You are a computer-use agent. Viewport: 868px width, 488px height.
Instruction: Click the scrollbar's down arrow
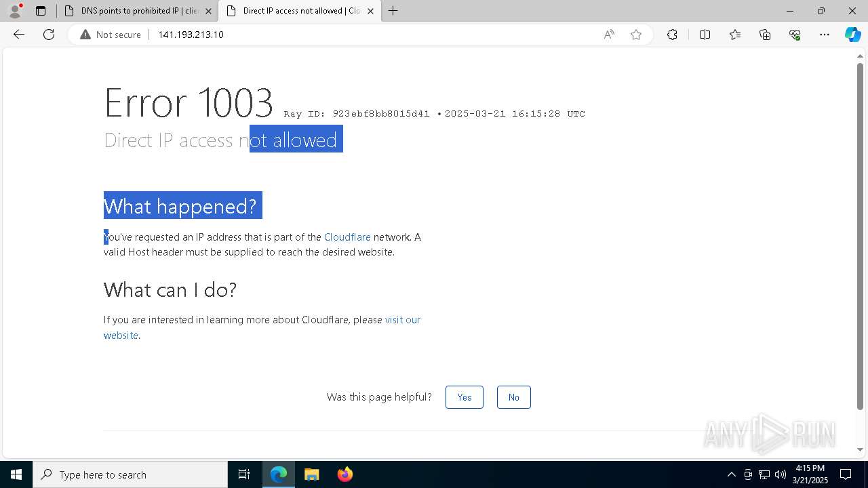pyautogui.click(x=861, y=449)
